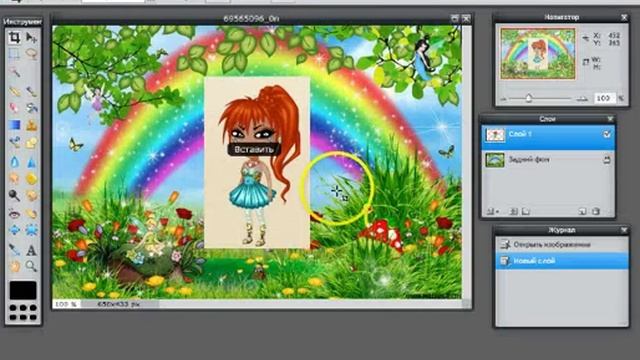Select the Gradient tool
This screenshot has height=360, width=640.
14,125
